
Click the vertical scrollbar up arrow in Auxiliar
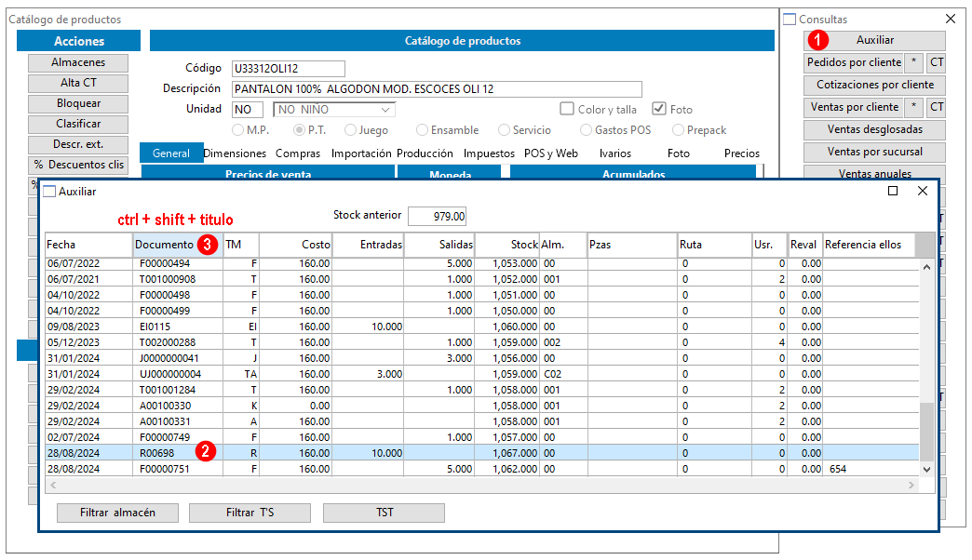point(926,267)
